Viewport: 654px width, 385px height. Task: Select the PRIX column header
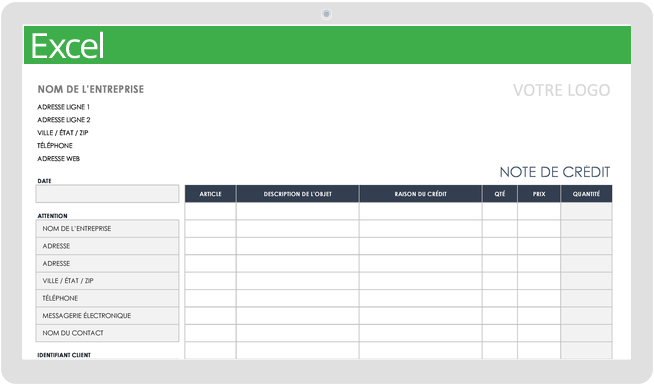tap(539, 194)
